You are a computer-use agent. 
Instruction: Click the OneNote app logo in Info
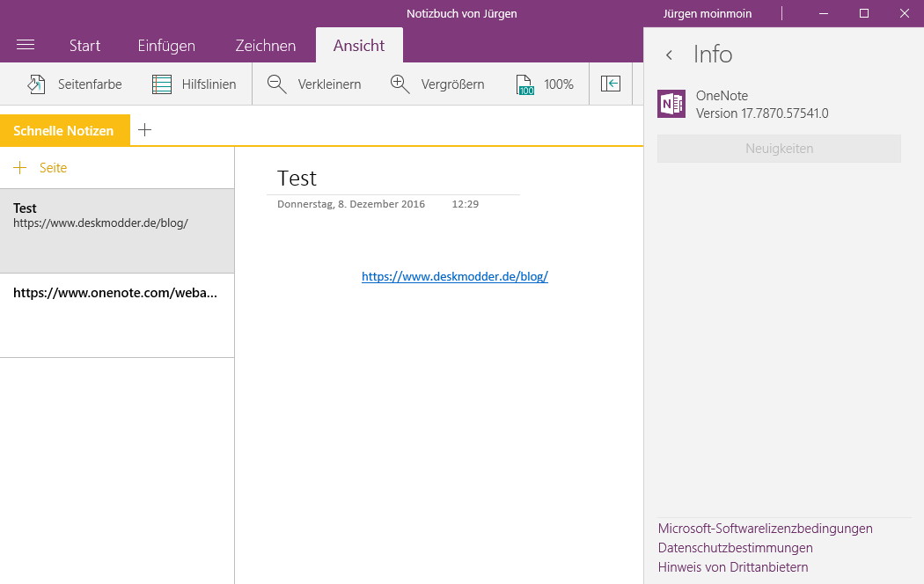tap(671, 104)
